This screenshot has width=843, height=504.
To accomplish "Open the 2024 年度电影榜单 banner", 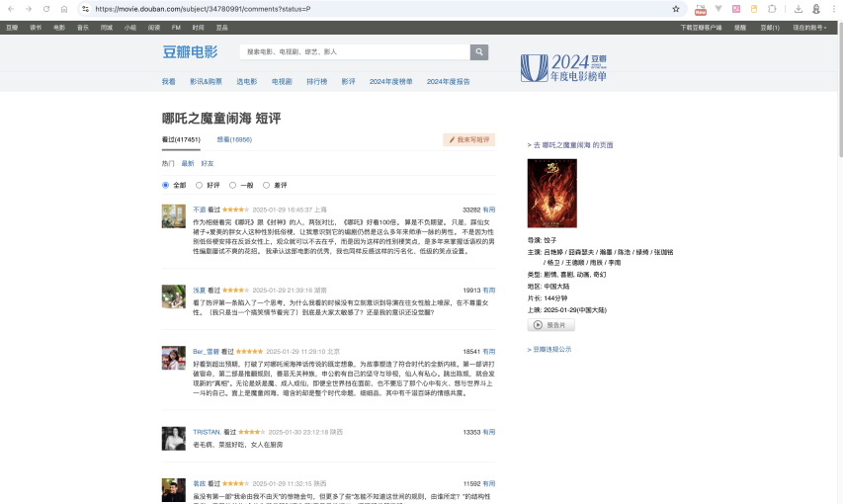I will pyautogui.click(x=563, y=67).
